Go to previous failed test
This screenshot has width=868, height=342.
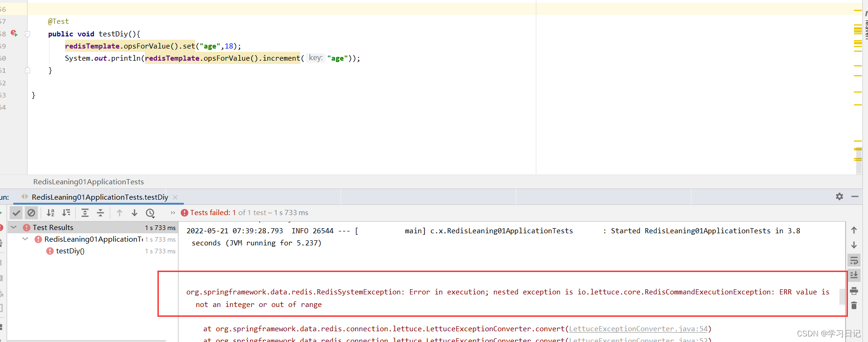[x=120, y=213]
